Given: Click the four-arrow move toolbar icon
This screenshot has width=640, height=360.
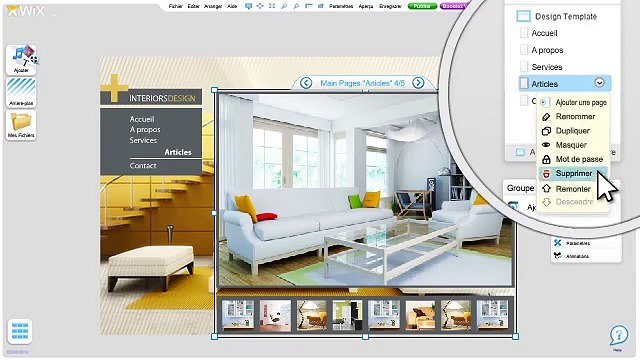Looking at the screenshot, I should (260, 6).
